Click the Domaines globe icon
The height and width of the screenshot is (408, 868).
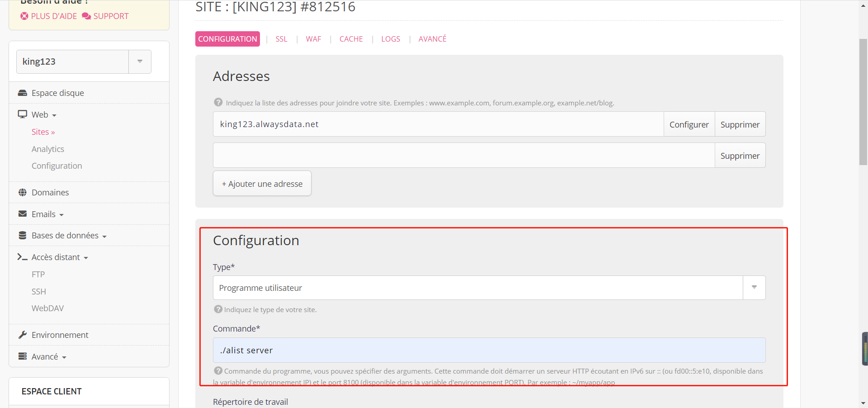[22, 192]
